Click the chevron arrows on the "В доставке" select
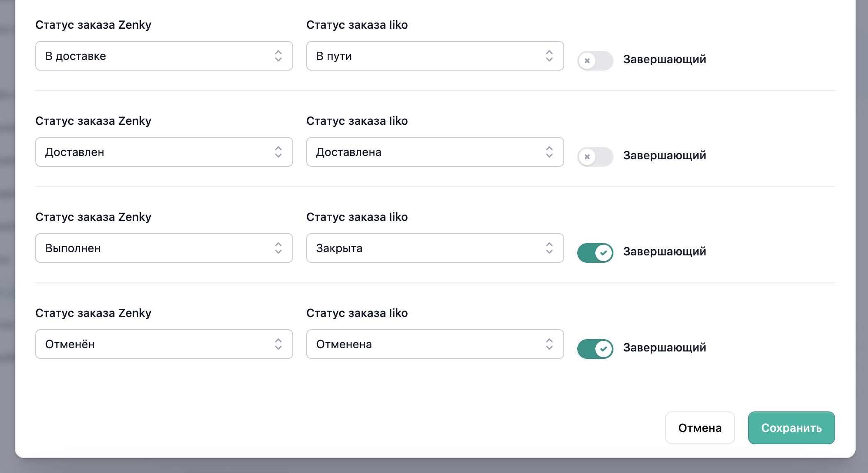 278,56
